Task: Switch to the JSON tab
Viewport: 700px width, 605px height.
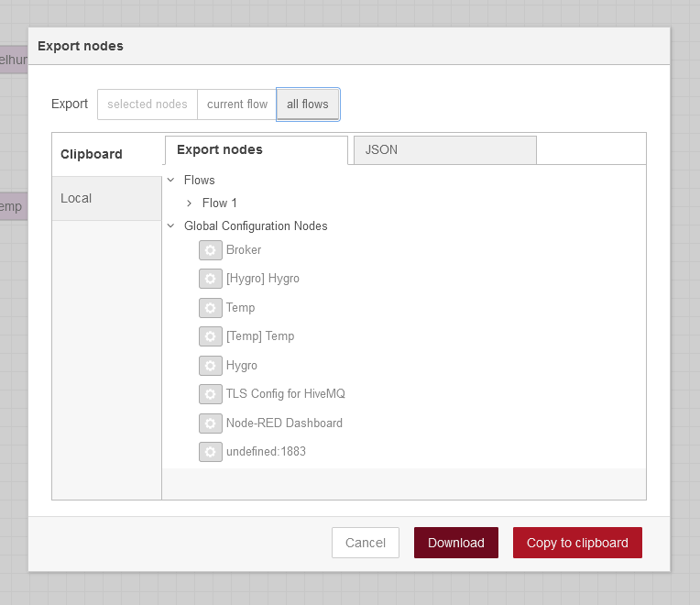Action: (x=444, y=149)
